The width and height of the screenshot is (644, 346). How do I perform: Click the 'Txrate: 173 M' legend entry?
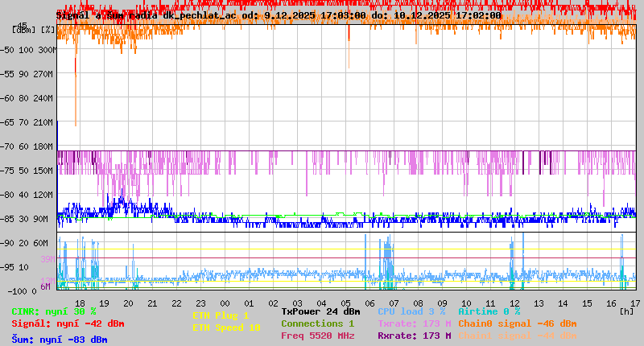(x=415, y=323)
